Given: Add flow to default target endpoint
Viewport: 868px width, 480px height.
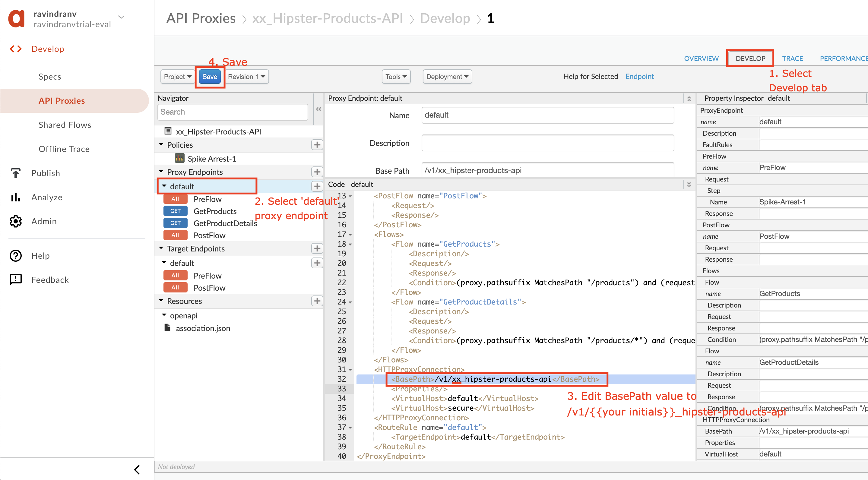Looking at the screenshot, I should [317, 263].
